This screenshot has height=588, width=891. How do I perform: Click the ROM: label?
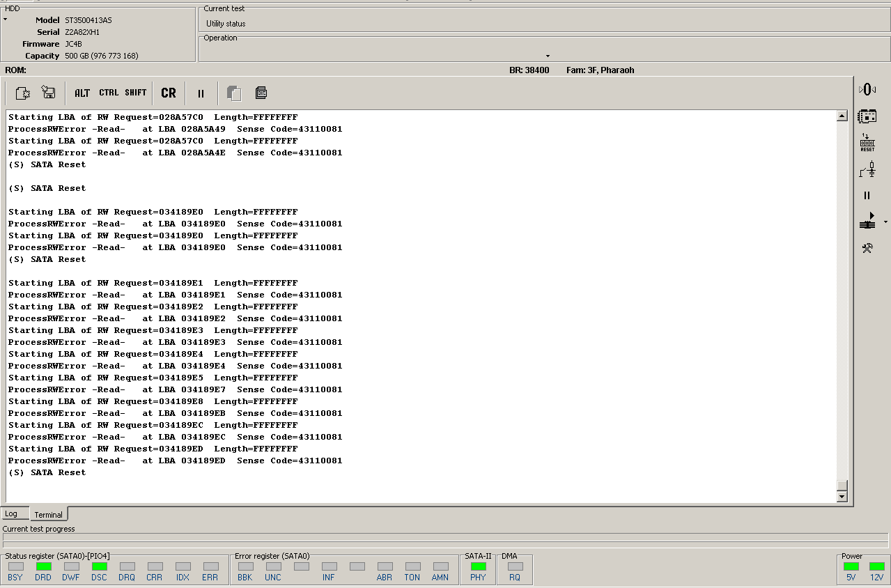point(15,70)
